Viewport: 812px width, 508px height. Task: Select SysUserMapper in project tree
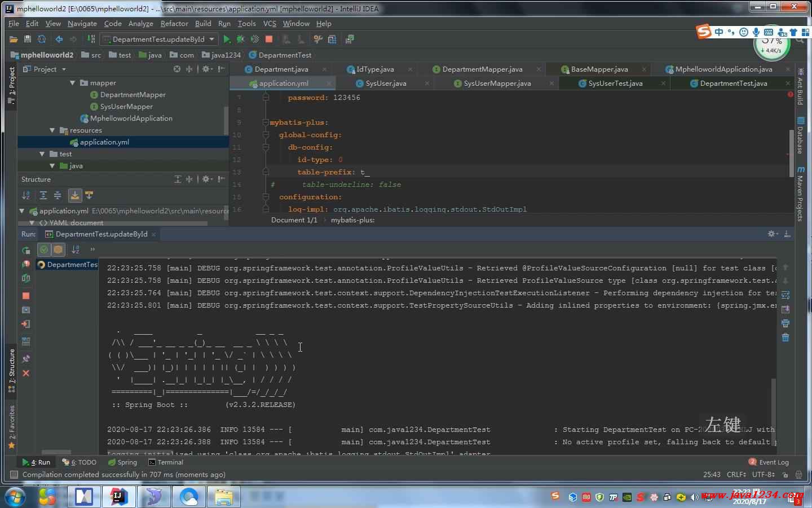(x=126, y=107)
